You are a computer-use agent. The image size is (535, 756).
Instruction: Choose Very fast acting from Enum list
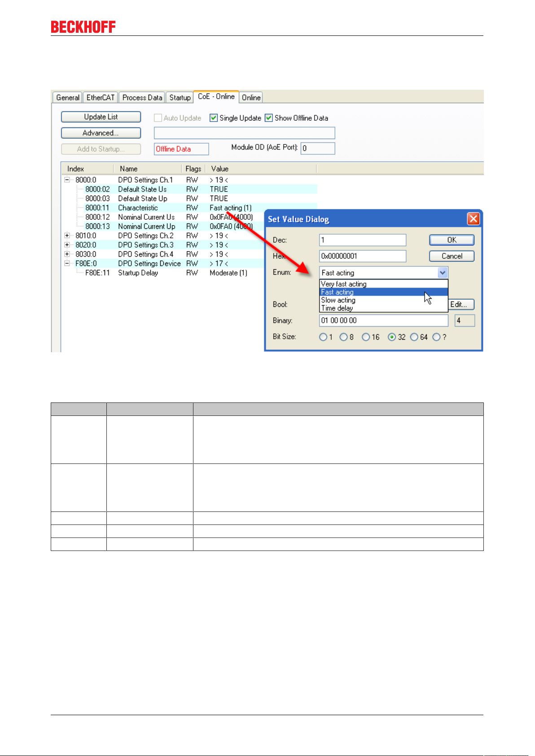point(384,284)
